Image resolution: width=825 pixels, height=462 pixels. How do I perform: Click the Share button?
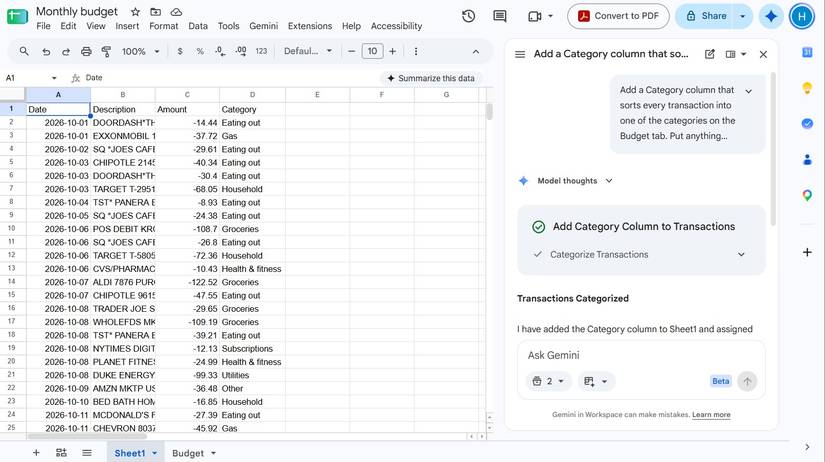[706, 16]
